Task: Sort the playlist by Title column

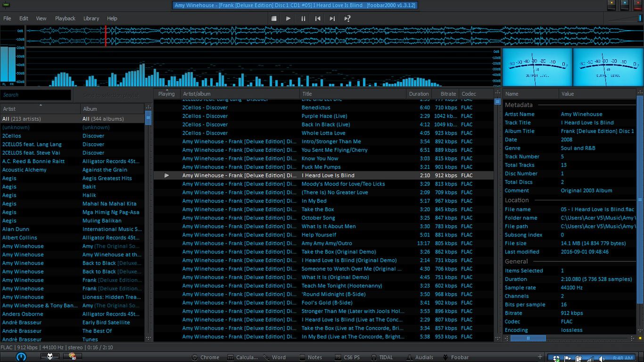Action: [353, 94]
